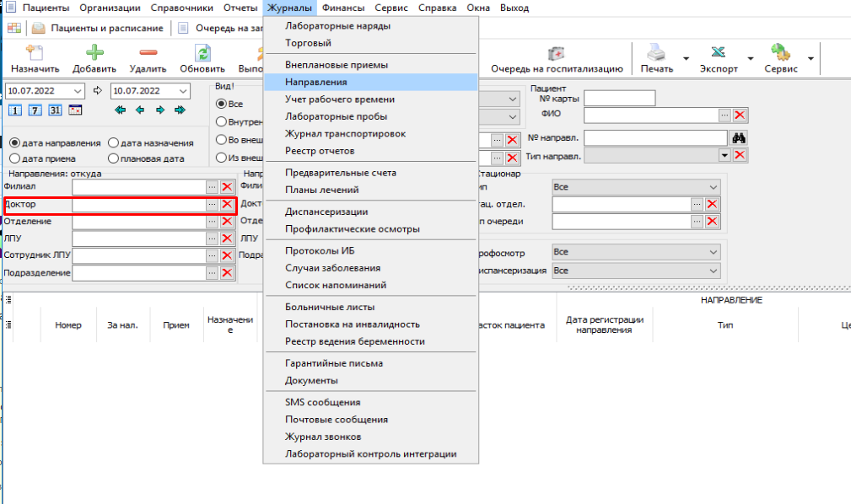The height and width of the screenshot is (504, 851).
Task: Clear the Доктор field with red X
Action: (226, 205)
